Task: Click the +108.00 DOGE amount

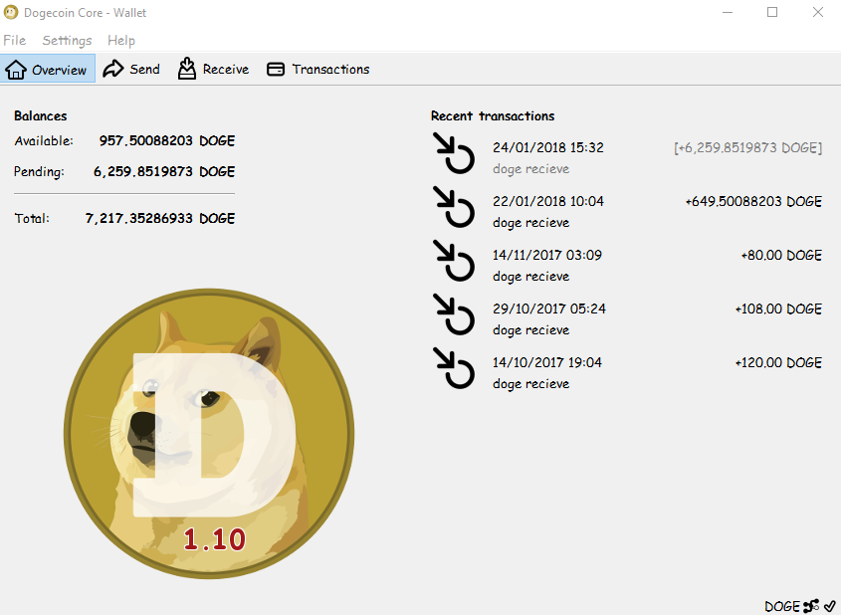Action: (x=778, y=308)
